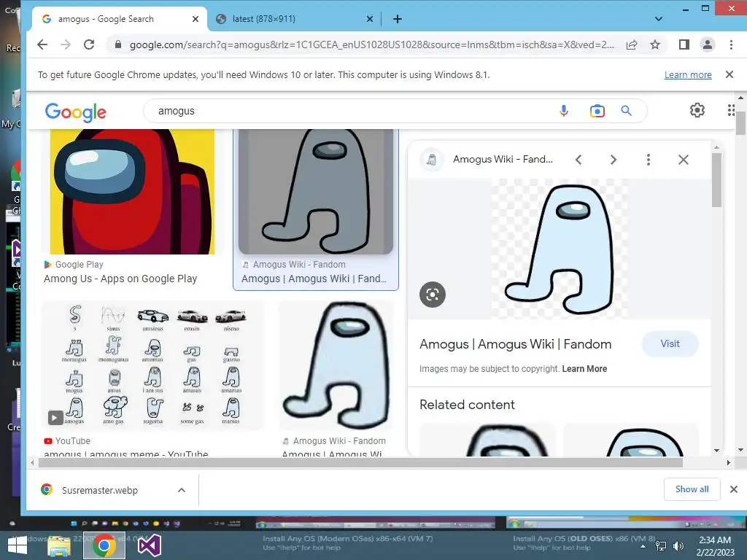Open selected gray Amogus Wiki thumbnail
Viewport: 747px width, 560px height.
[316, 192]
